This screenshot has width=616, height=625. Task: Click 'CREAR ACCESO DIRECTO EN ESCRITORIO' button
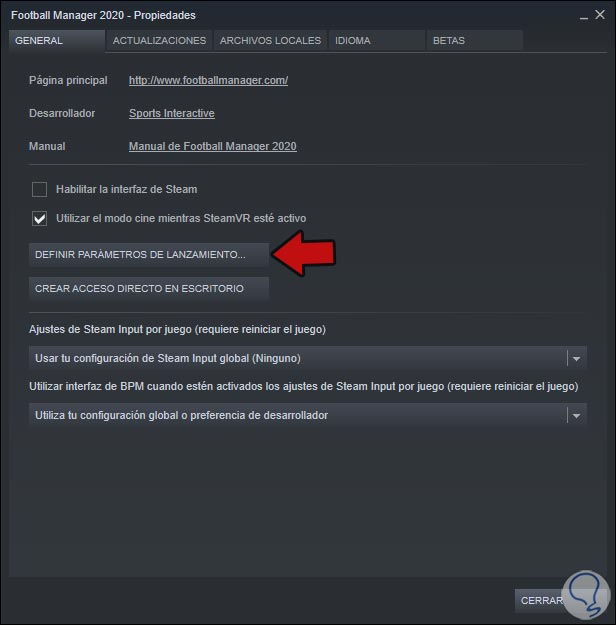[x=149, y=288]
